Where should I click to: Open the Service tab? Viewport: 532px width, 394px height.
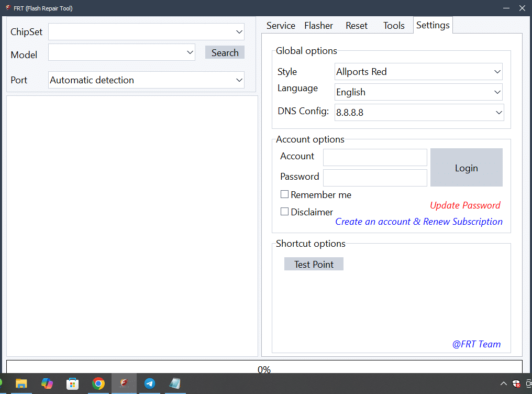(x=281, y=26)
